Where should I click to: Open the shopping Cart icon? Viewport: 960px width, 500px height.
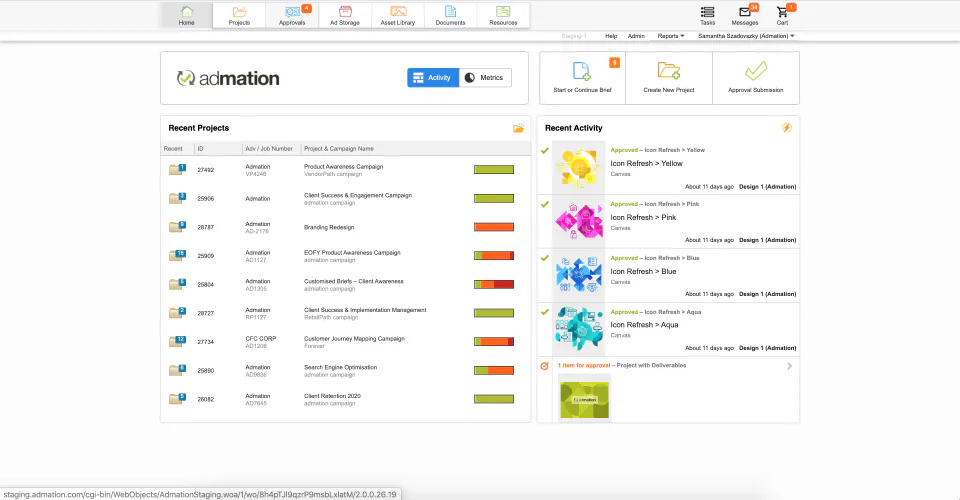click(x=782, y=12)
